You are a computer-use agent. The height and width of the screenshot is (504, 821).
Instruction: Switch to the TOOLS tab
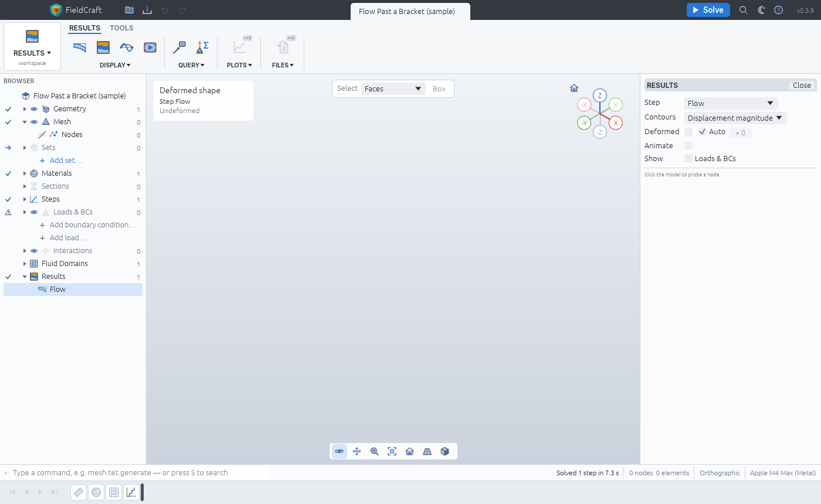pos(121,28)
